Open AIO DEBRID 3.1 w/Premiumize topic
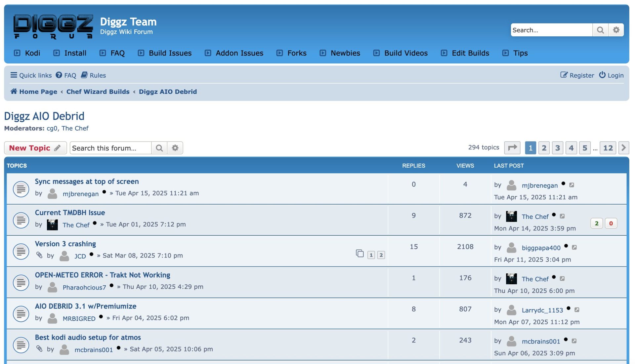The height and width of the screenshot is (364, 635). point(86,306)
